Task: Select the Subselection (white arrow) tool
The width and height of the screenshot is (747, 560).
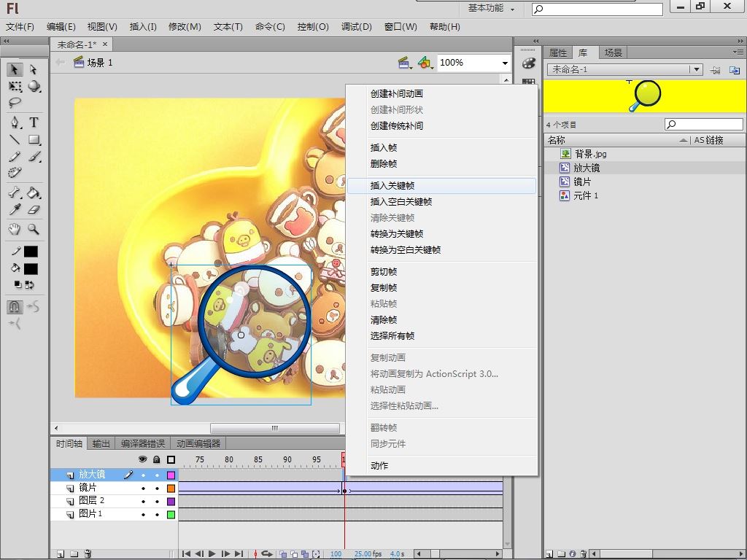Action: pos(34,69)
